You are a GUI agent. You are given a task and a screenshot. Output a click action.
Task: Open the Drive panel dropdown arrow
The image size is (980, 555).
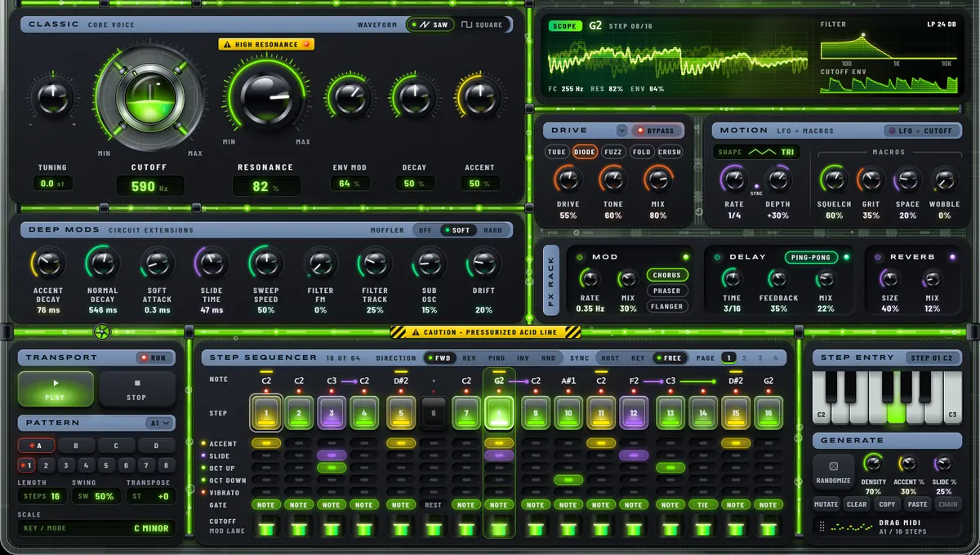[x=621, y=131]
